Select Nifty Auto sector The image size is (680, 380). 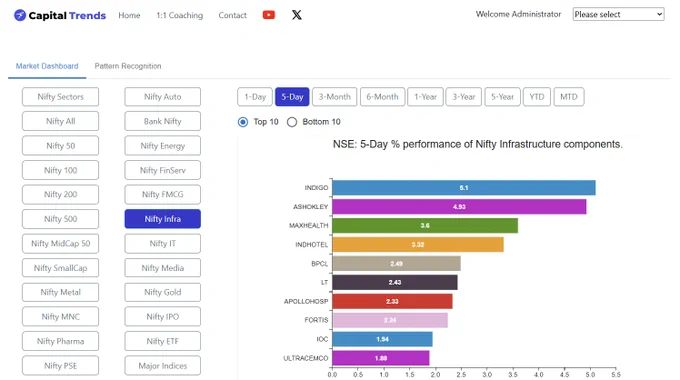click(163, 97)
